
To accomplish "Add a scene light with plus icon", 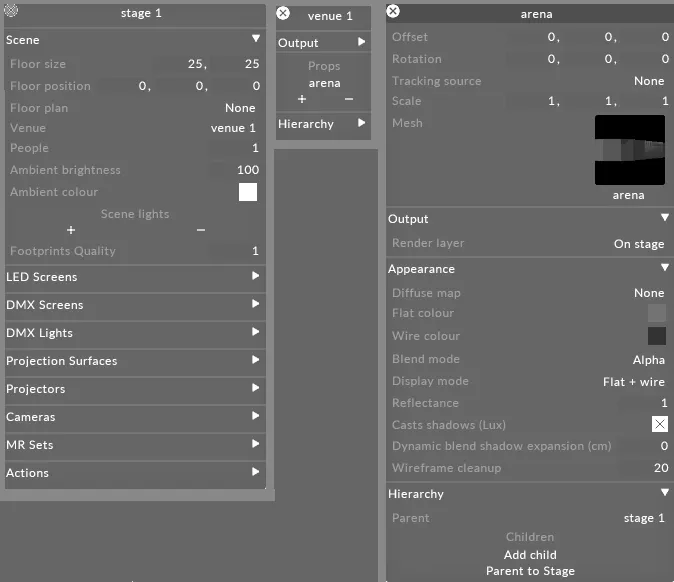I will [x=71, y=230].
